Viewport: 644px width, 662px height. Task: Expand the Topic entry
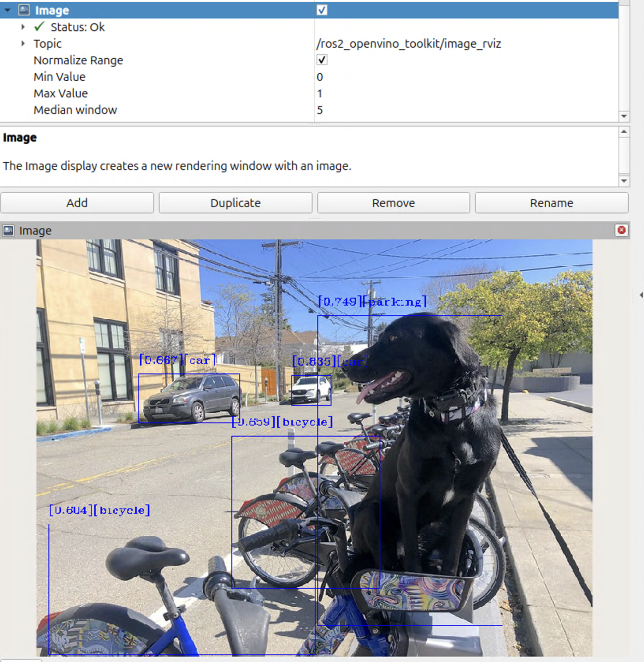click(x=23, y=43)
